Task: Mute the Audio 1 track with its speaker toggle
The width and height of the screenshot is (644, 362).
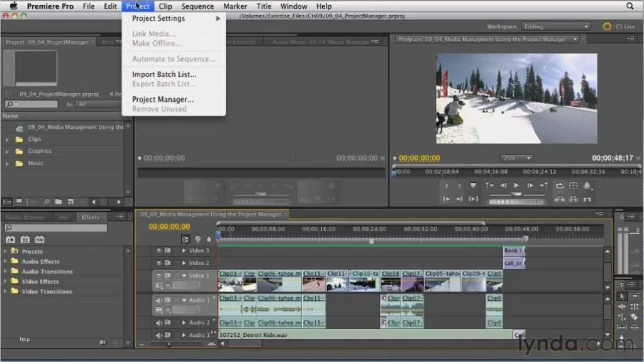Action: tap(160, 300)
